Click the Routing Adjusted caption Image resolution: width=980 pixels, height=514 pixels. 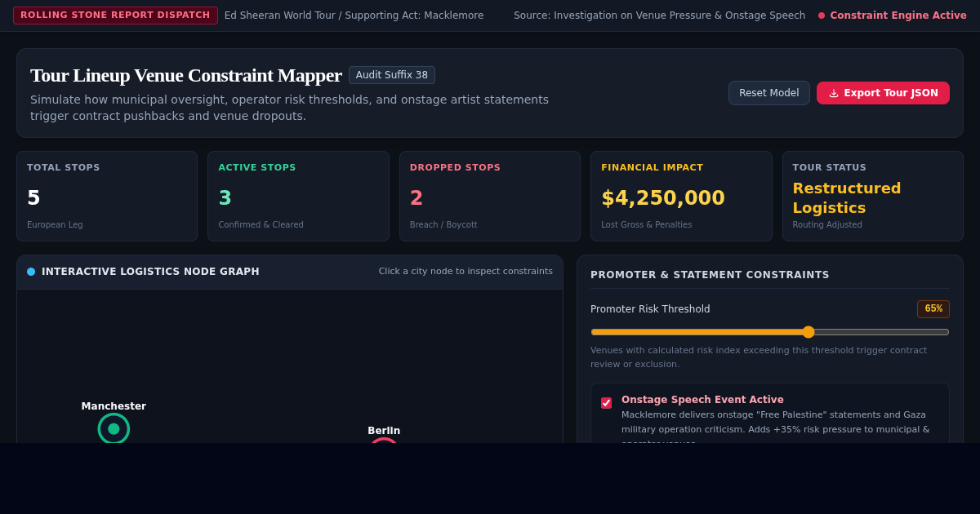[827, 224]
